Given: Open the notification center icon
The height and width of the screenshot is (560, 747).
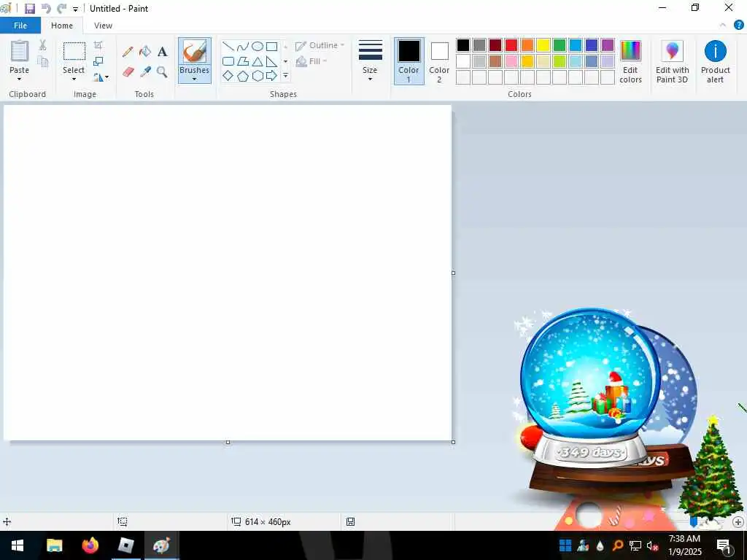Looking at the screenshot, I should pyautogui.click(x=724, y=545).
